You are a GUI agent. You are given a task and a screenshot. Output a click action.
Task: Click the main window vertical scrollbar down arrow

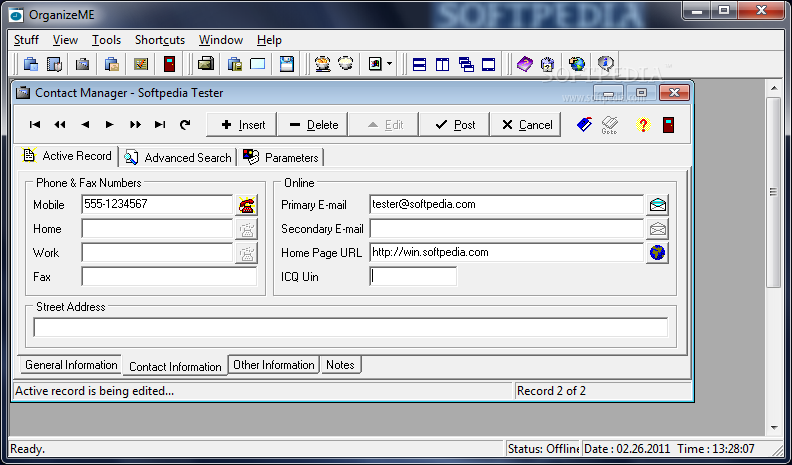click(x=774, y=428)
